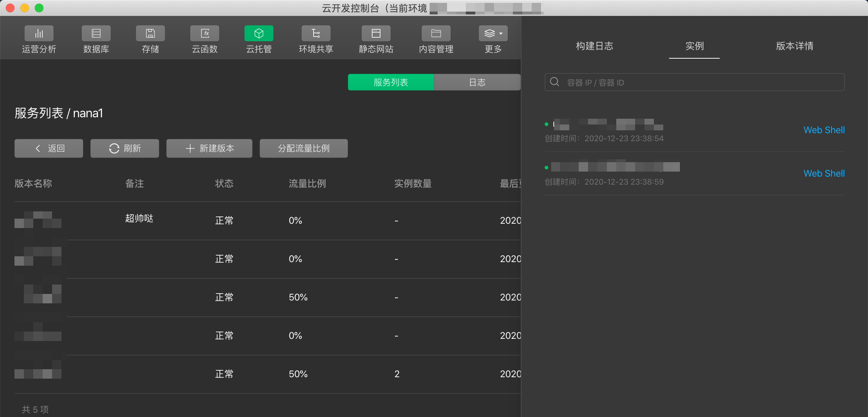Viewport: 868px width, 417px height.
Task: Open the 运营分析 analytics icon
Action: (x=39, y=34)
